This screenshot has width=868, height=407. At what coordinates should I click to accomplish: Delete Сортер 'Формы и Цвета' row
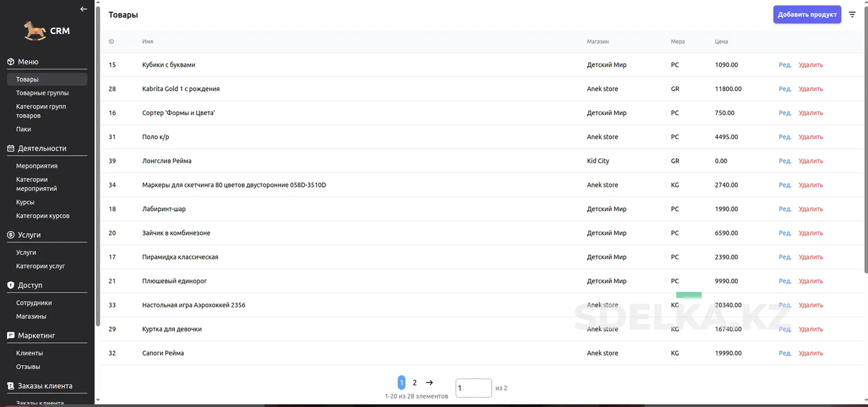[x=810, y=113]
